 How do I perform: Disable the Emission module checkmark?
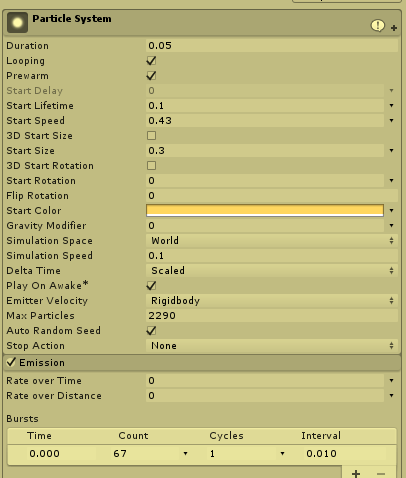pyautogui.click(x=11, y=362)
